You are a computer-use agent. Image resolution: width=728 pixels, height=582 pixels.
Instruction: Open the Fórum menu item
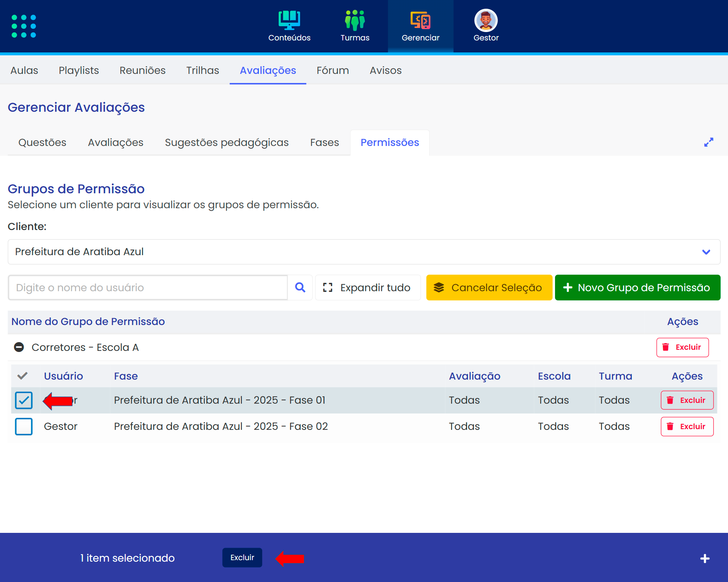(332, 70)
